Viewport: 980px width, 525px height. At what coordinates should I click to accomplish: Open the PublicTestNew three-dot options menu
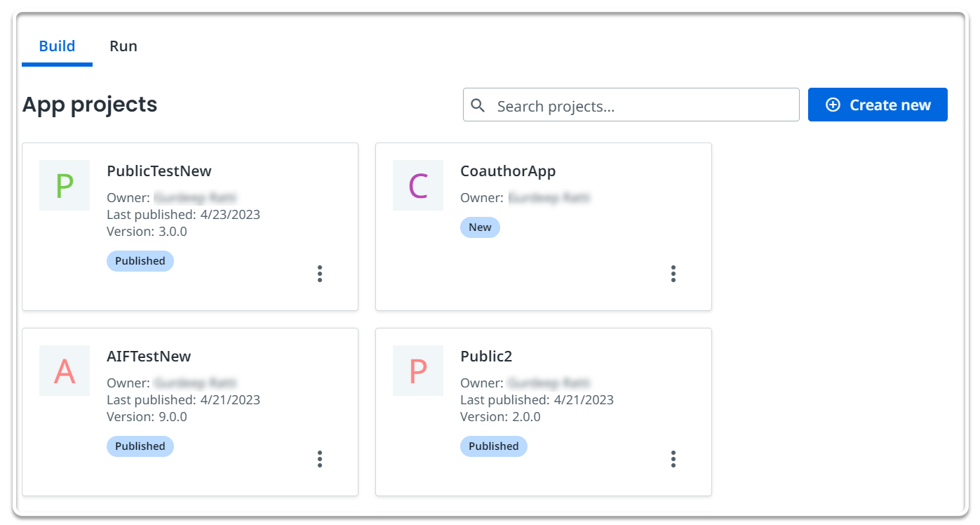(x=320, y=274)
